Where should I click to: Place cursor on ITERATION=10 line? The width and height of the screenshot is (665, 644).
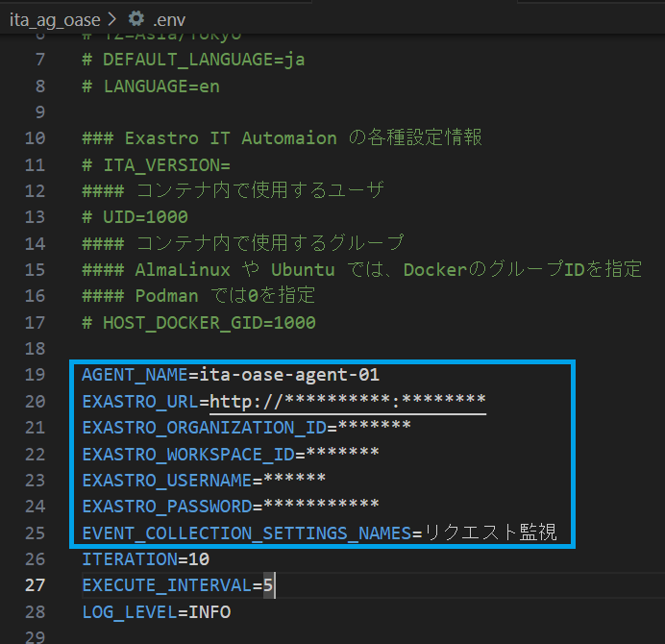point(145,558)
